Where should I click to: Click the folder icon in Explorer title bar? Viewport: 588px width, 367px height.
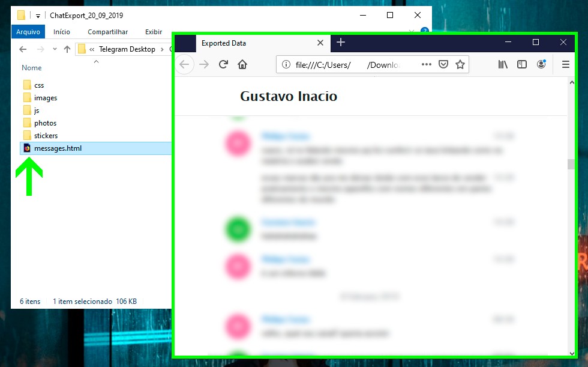click(22, 16)
